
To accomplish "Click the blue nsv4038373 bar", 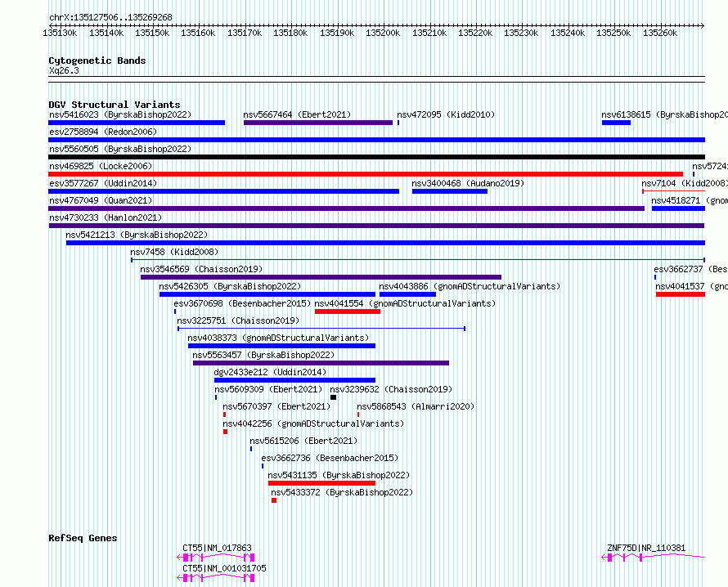I will pyautogui.click(x=282, y=346).
